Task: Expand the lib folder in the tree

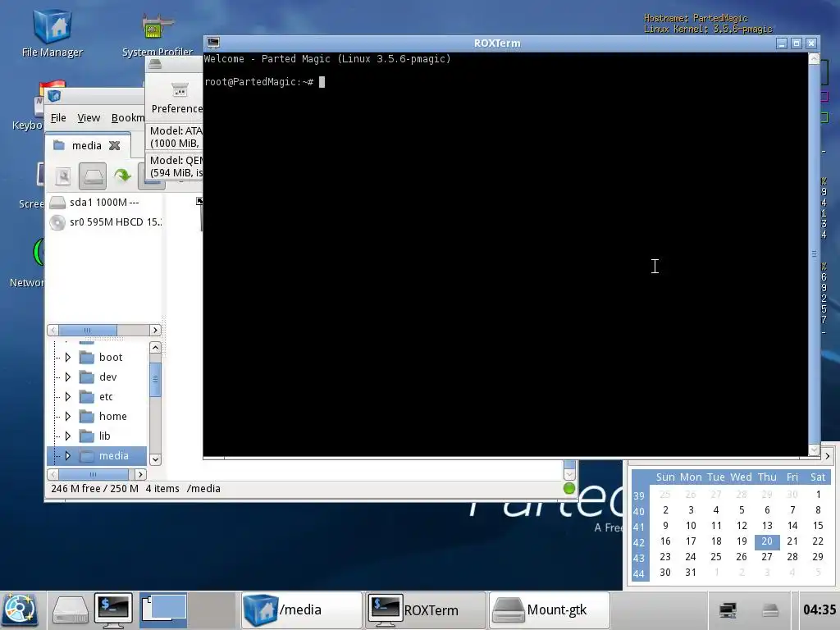Action: (67, 436)
